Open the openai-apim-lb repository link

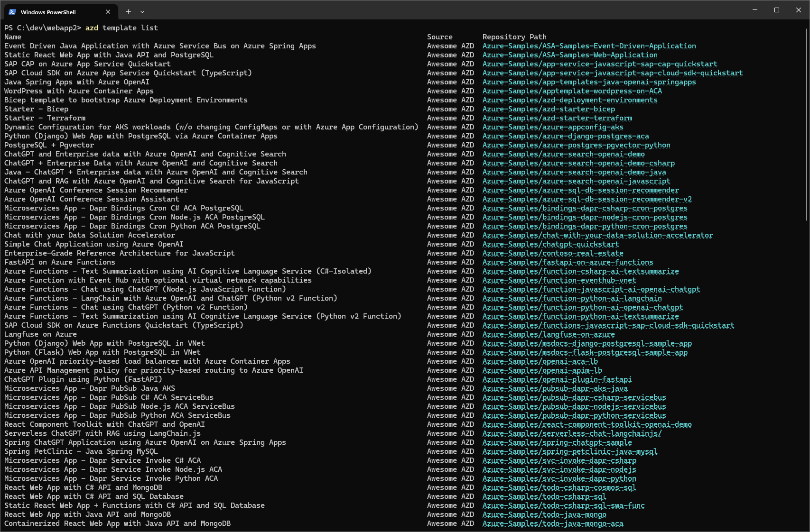(542, 370)
